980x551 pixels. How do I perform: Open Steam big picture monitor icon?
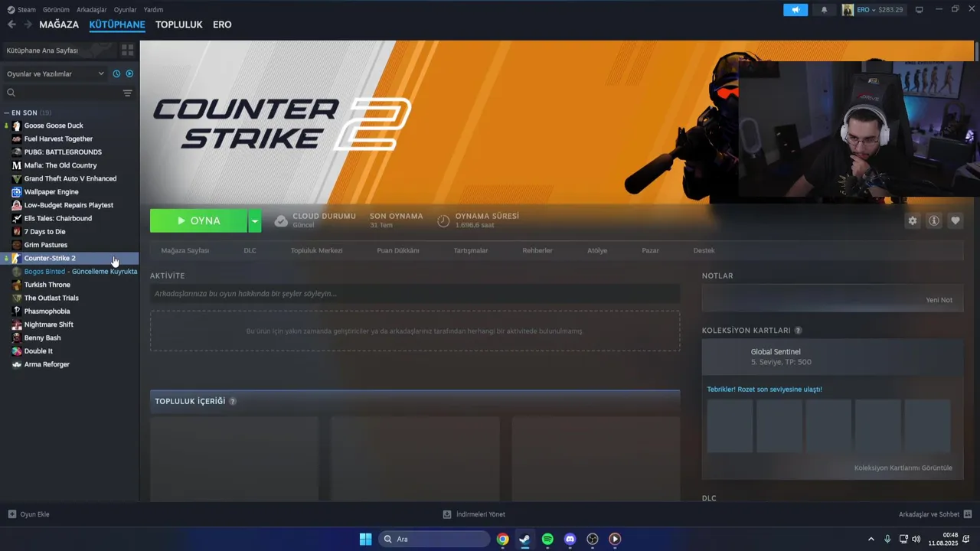[919, 9]
